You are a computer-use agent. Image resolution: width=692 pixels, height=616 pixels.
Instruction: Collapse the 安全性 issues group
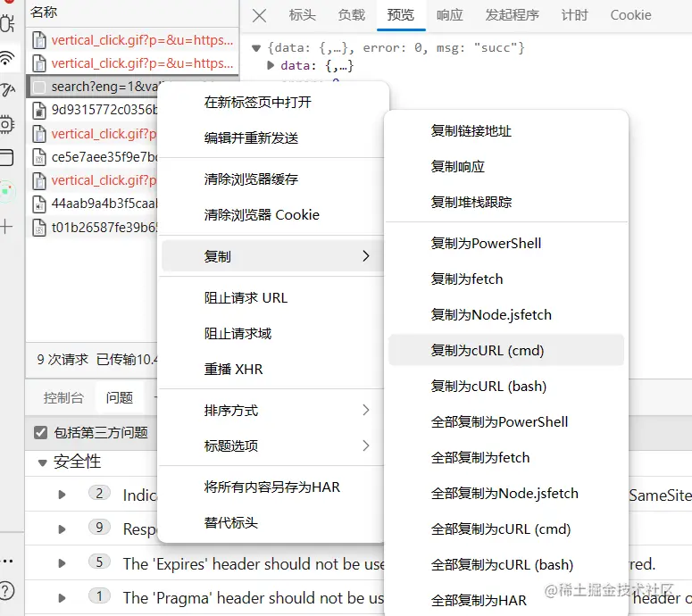(42, 462)
